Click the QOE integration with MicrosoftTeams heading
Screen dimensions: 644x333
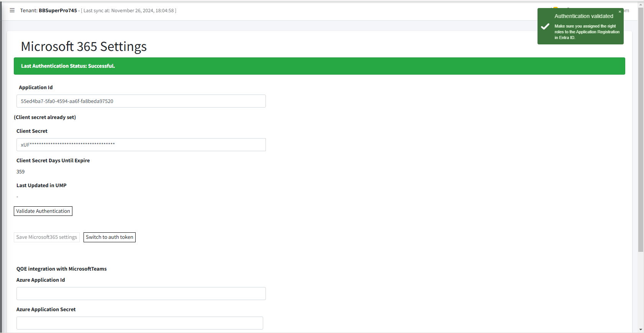coord(62,269)
